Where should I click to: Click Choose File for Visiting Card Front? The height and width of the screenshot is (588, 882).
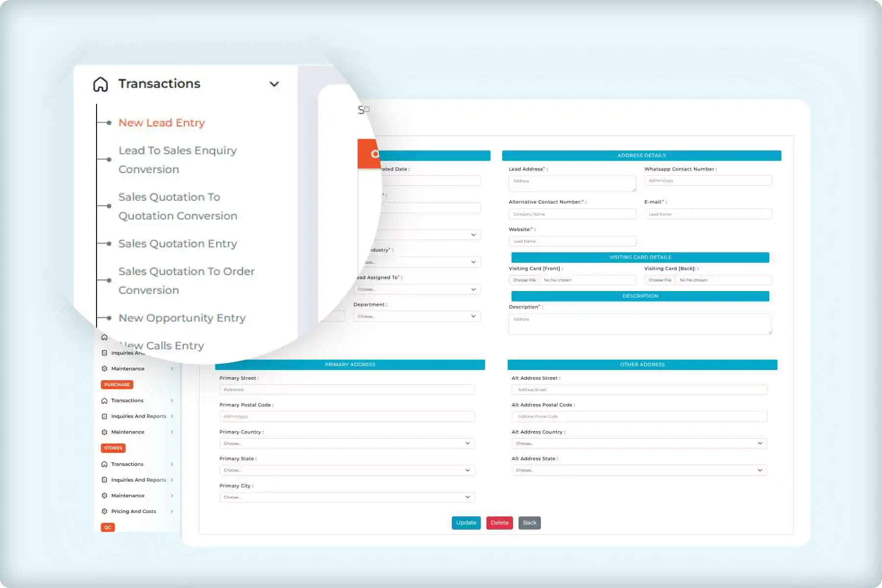point(524,280)
